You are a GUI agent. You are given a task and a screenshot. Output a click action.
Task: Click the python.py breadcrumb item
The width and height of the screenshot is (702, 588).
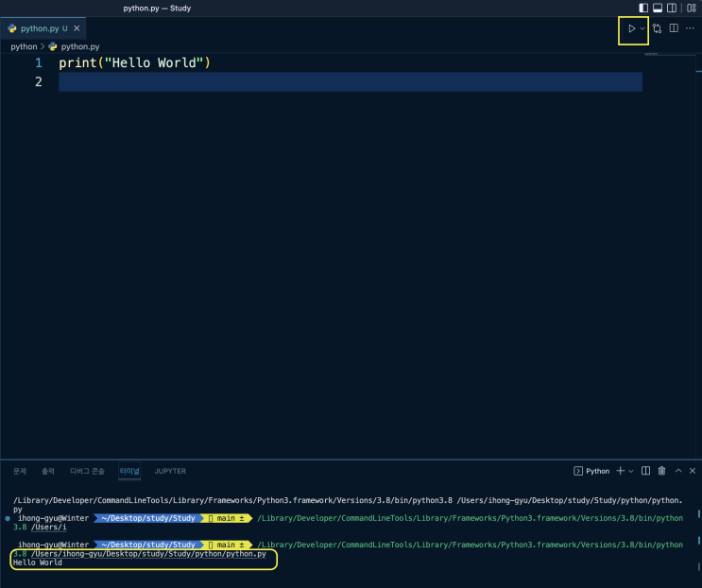click(x=80, y=46)
